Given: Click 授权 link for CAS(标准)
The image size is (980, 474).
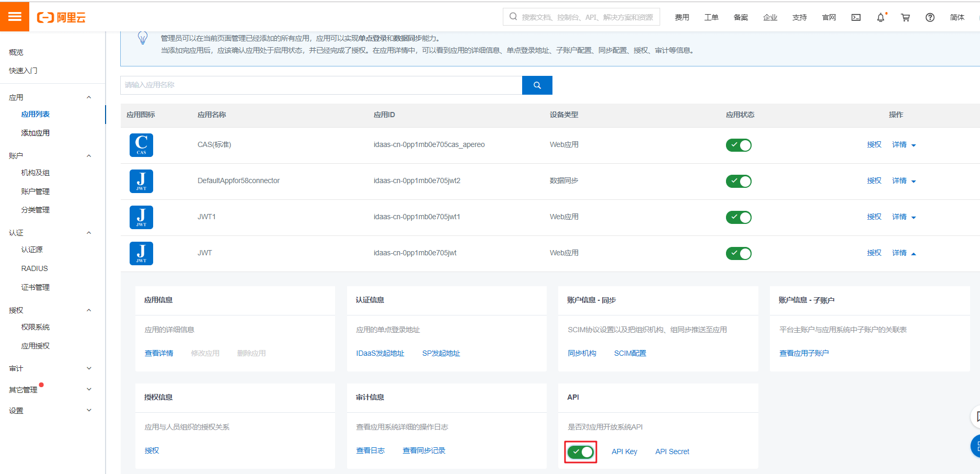Looking at the screenshot, I should [x=874, y=145].
